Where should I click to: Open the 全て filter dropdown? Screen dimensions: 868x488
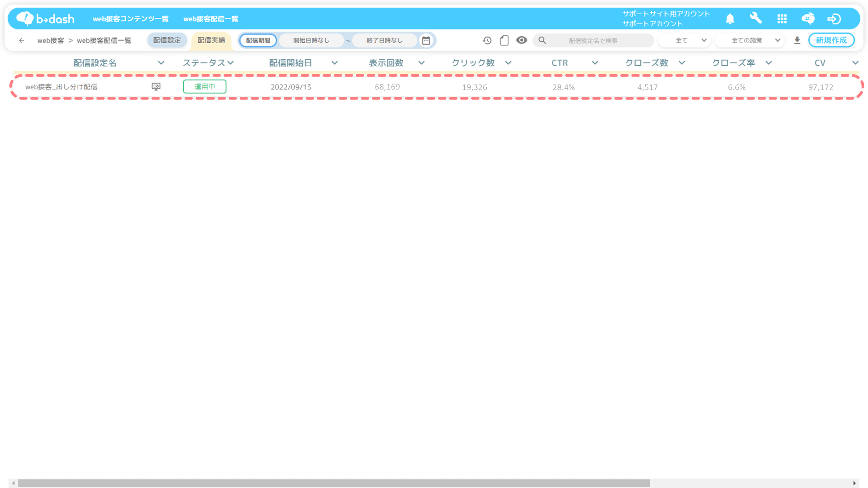click(685, 40)
